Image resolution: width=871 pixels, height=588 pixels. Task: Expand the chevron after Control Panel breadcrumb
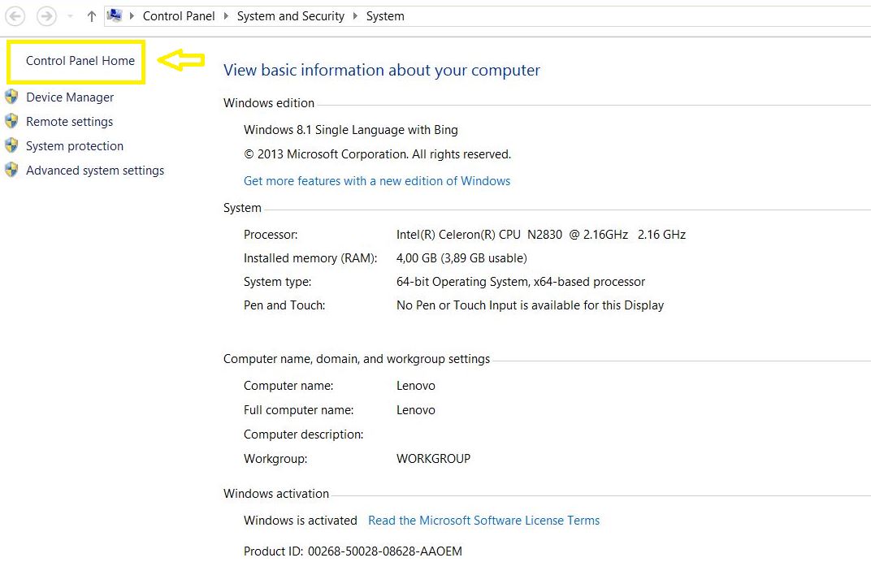[x=227, y=16]
